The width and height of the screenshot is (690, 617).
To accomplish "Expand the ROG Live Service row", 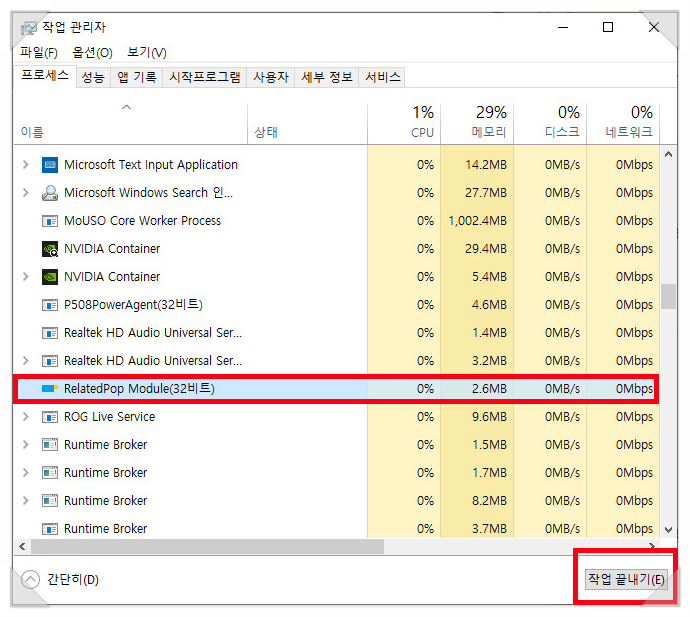I will [26, 417].
